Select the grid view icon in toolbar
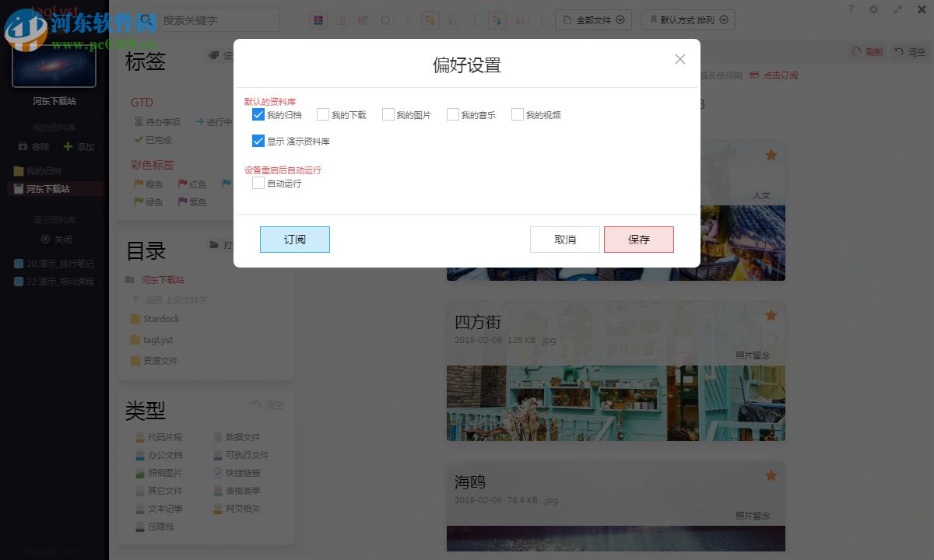The width and height of the screenshot is (934, 560). coord(318,19)
